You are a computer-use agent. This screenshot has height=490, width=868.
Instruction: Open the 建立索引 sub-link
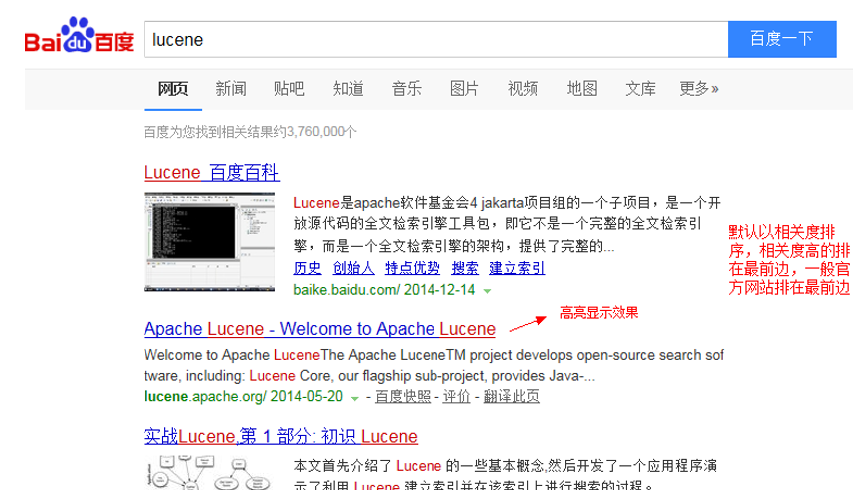pos(517,268)
